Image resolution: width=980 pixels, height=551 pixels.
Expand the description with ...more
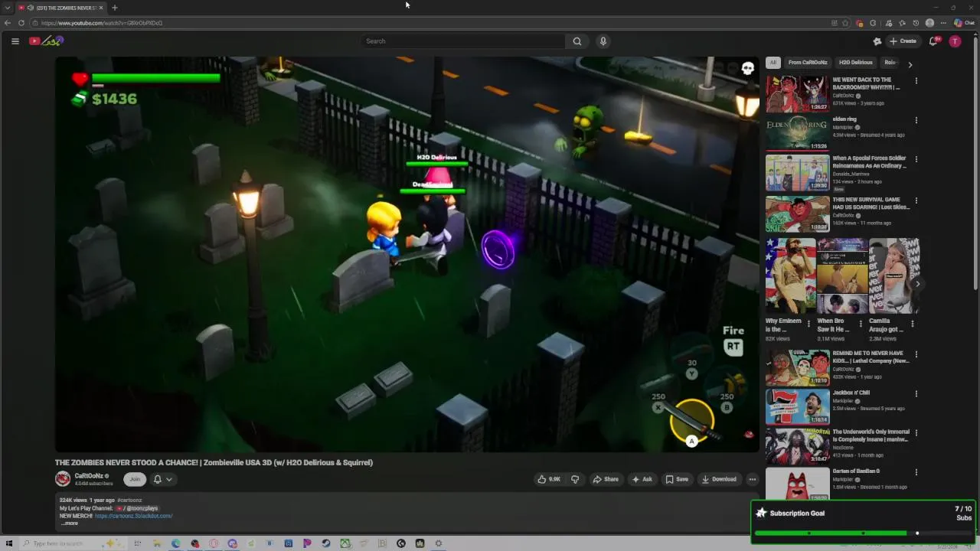click(70, 523)
